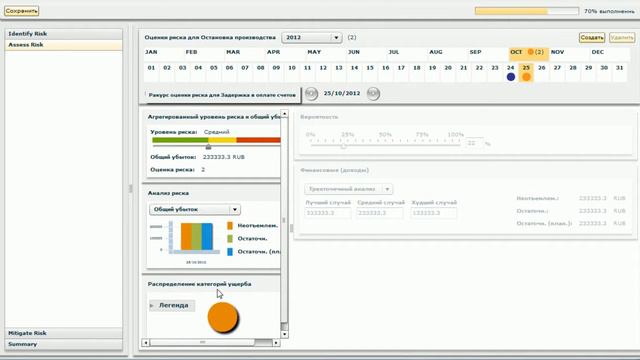Click the orange bar in the chart

click(x=186, y=236)
